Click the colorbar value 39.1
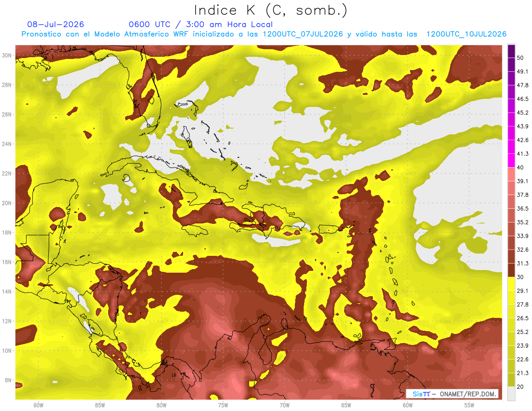This screenshot has width=532, height=411. [523, 181]
